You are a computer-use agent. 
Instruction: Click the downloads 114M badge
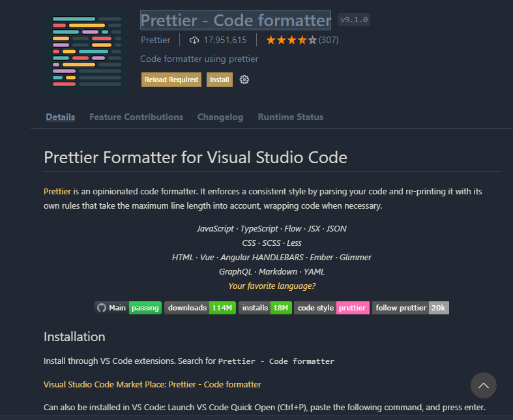coord(200,308)
